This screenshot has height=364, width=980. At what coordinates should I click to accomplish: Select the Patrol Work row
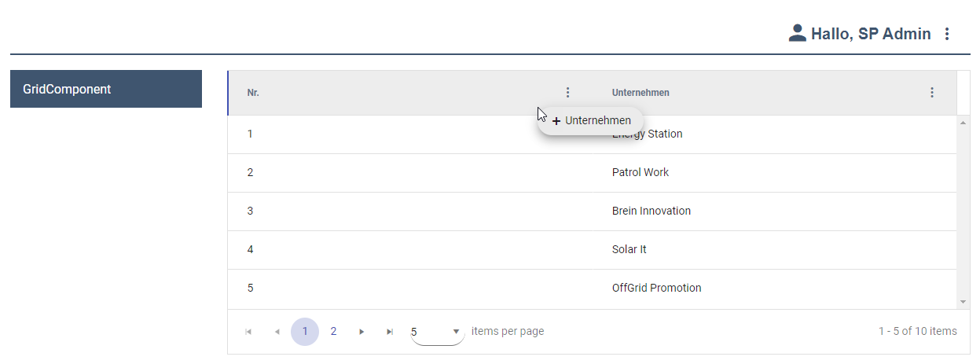point(640,172)
